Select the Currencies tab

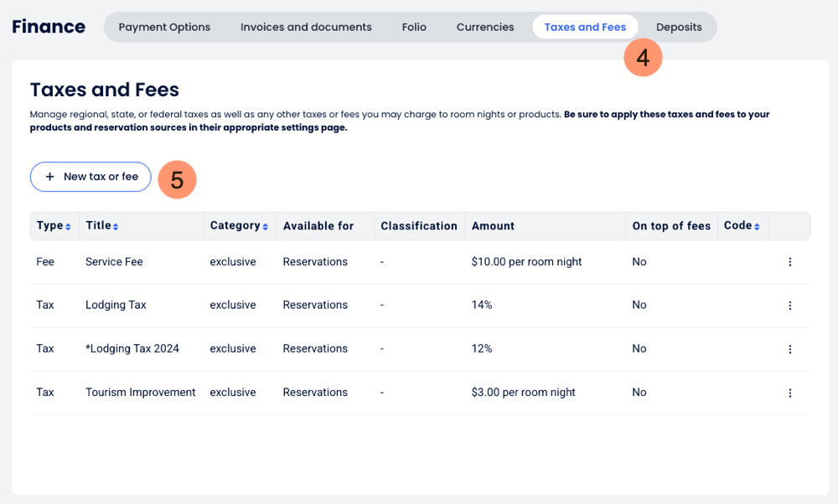485,27
